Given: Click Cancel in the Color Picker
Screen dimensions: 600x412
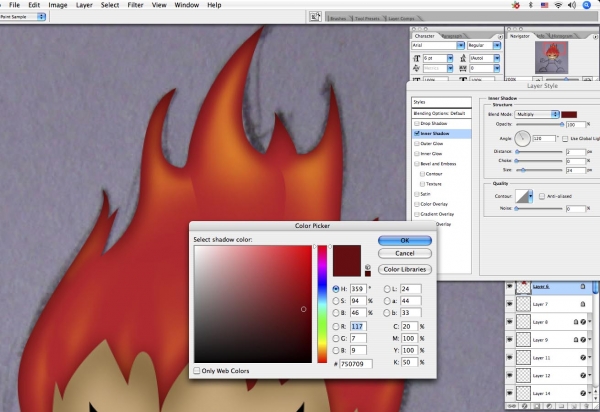Looking at the screenshot, I should (x=405, y=253).
